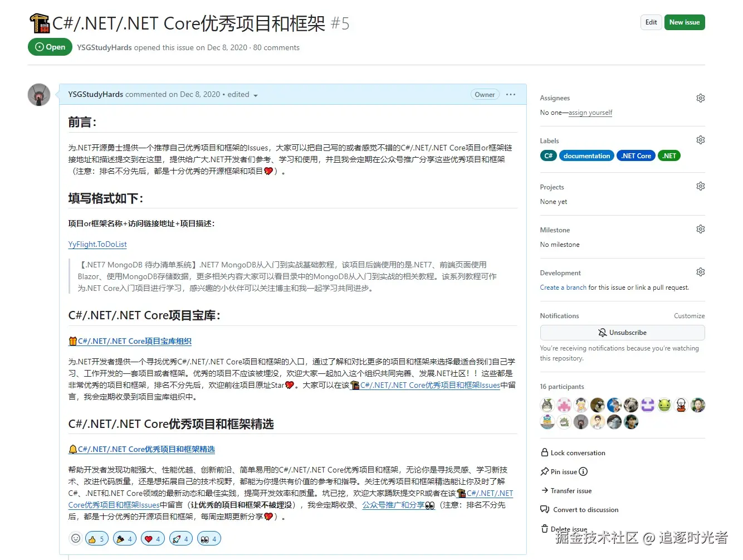
Task: Open the C#/.NET/.NET Core优秀项目和框架Issues link in 项目宝库 paragraph
Action: pos(425,386)
